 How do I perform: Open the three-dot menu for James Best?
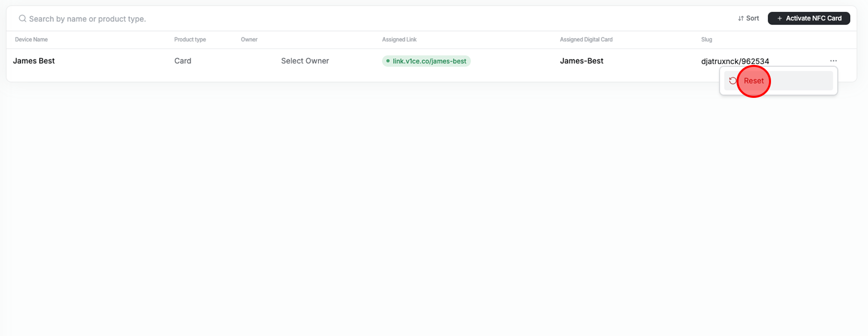pyautogui.click(x=833, y=61)
